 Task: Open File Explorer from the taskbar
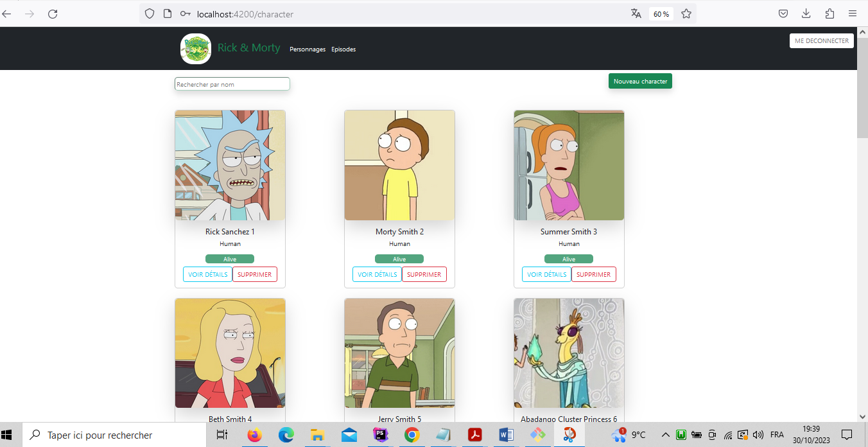tap(318, 435)
